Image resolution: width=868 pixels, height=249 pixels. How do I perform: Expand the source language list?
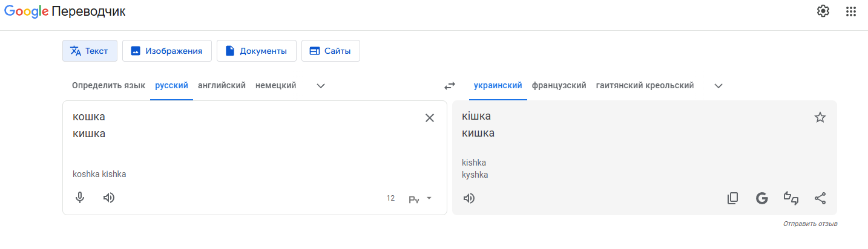[321, 86]
